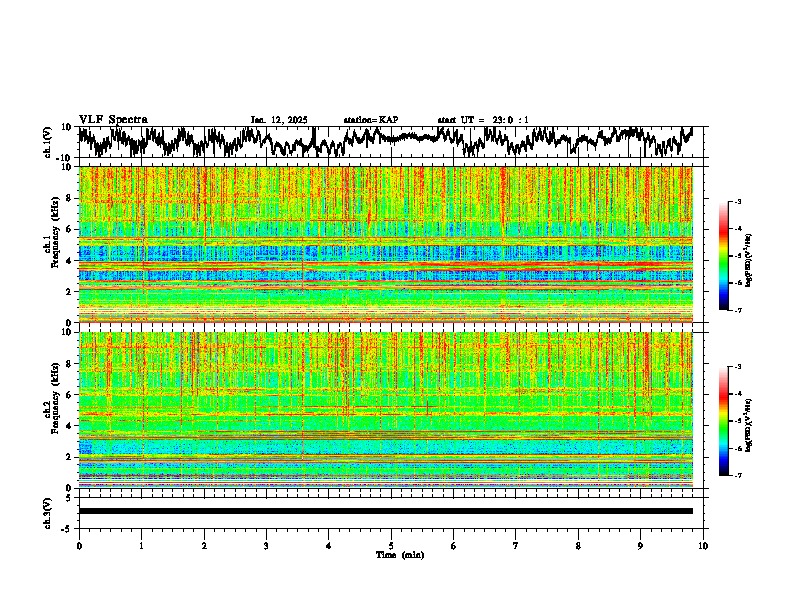The height and width of the screenshot is (612, 792).
Task: Click the "VLF Spectra" plot title
Action: (113, 120)
